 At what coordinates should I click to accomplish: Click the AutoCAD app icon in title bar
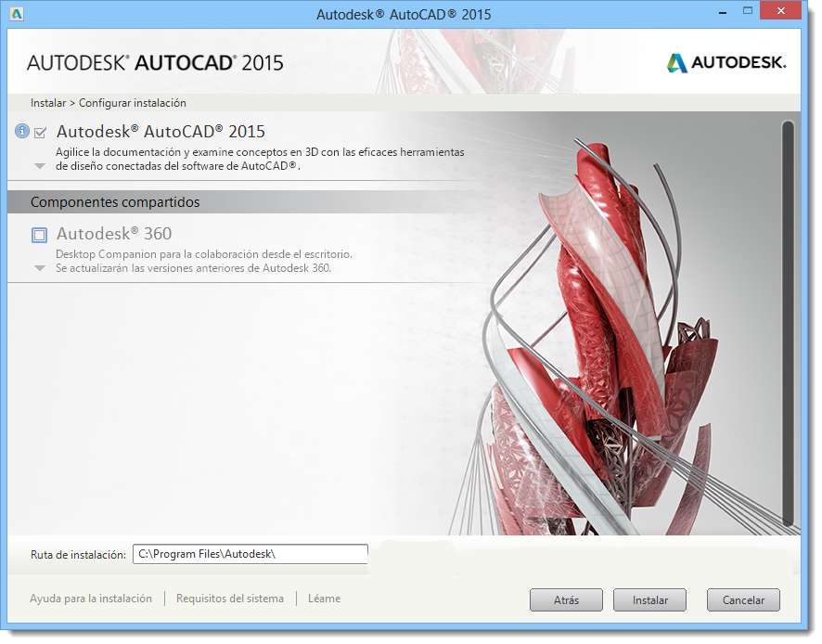17,14
